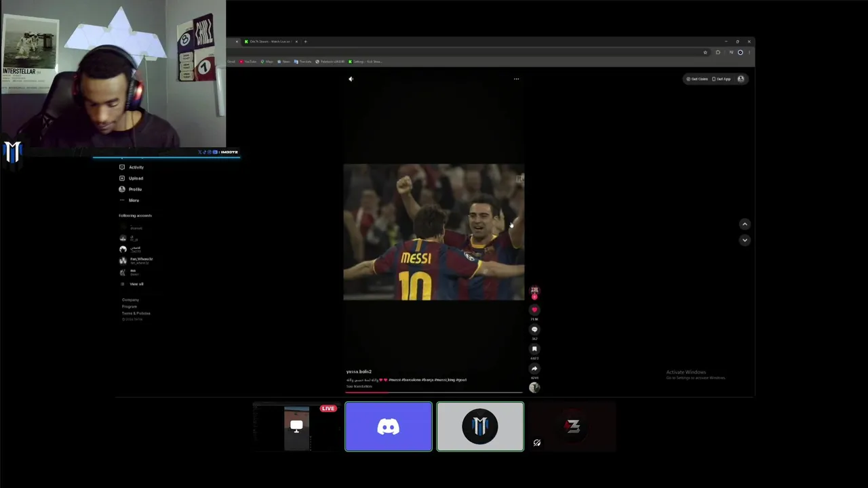Select the Discord tile in bottom overlay

coord(389,426)
